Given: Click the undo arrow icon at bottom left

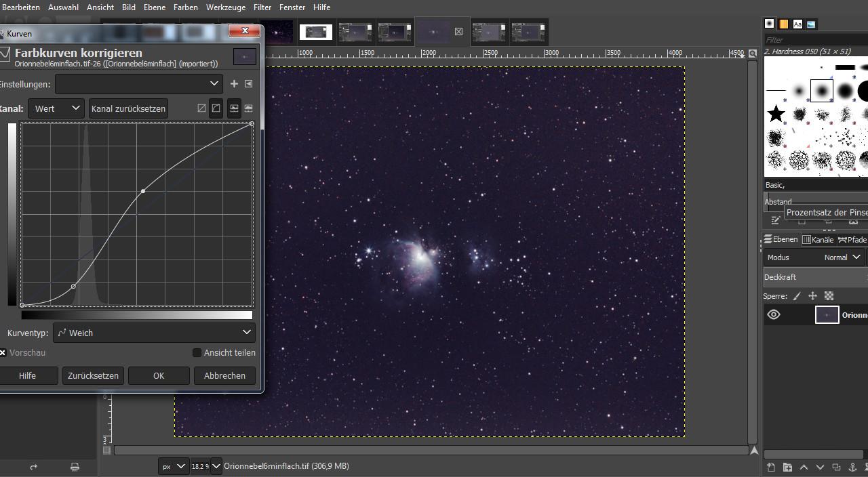Looking at the screenshot, I should pyautogui.click(x=33, y=467).
